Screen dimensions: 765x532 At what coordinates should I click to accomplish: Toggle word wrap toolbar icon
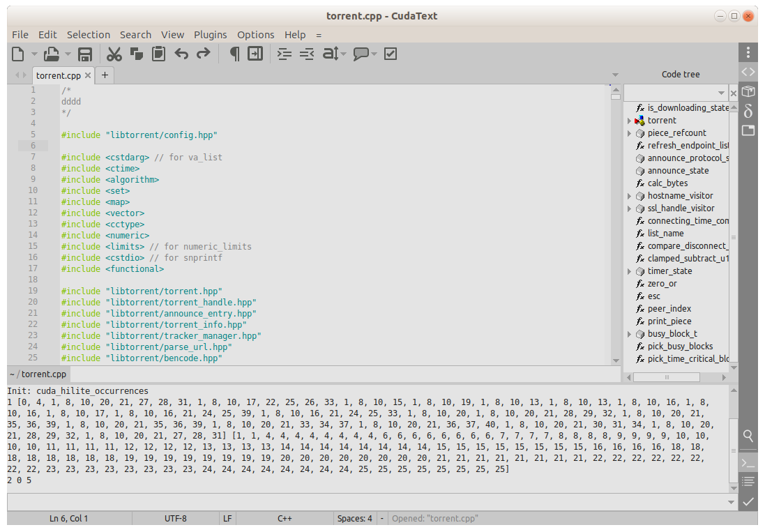[255, 54]
